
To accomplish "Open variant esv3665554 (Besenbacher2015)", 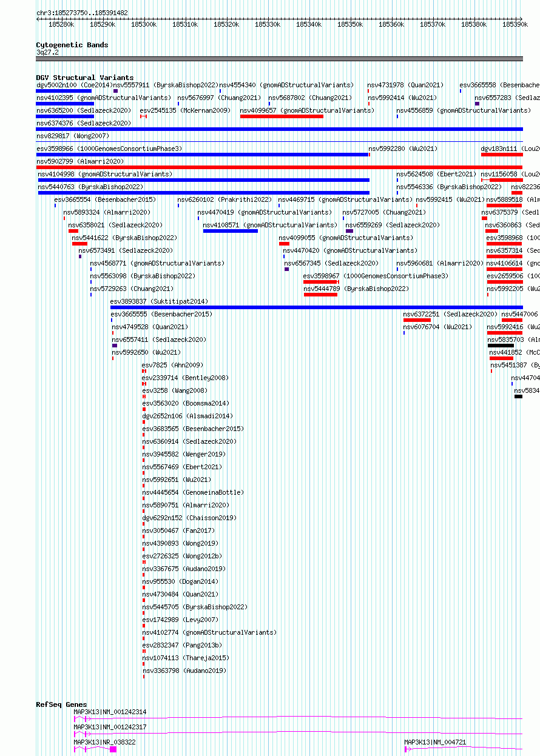I will [105, 199].
